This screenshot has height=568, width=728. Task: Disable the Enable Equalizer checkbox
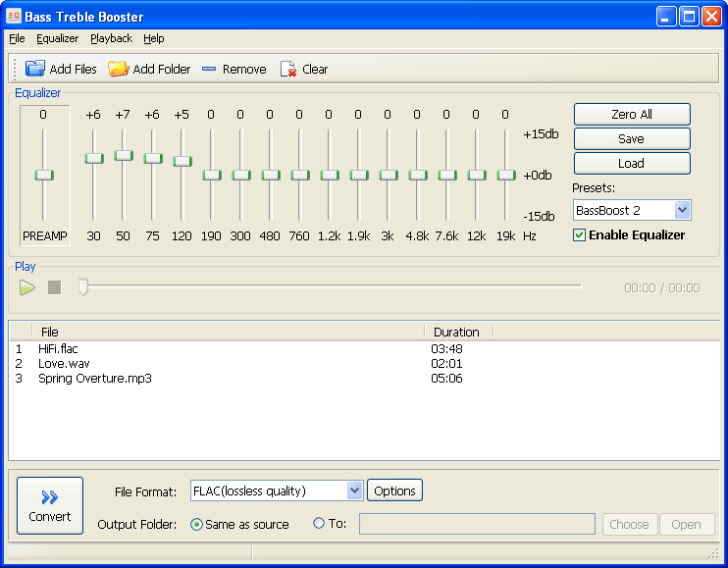pos(580,235)
